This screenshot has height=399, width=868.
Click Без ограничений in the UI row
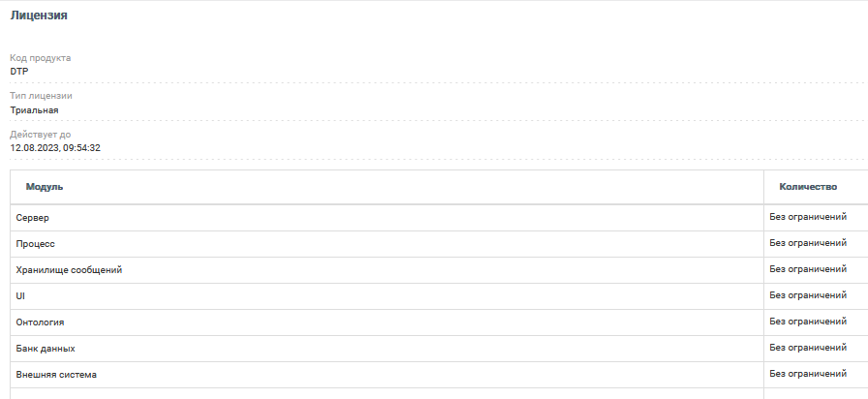[x=808, y=294]
